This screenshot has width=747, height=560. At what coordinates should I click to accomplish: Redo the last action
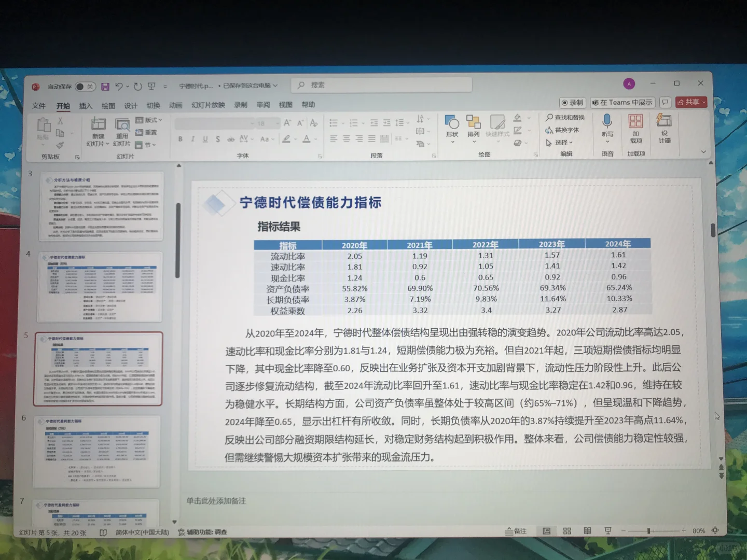tap(138, 87)
